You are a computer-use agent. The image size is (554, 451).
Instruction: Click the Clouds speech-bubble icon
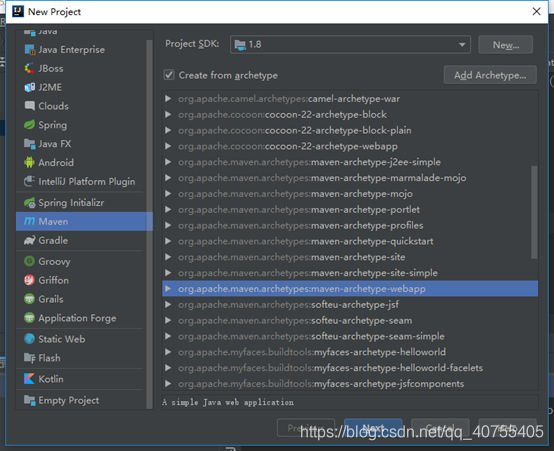(30, 106)
